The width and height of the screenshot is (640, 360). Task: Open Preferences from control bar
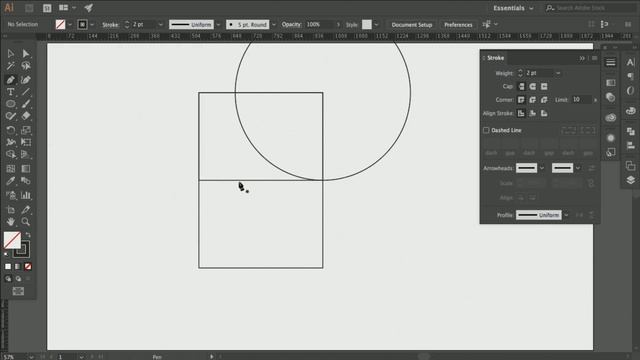(458, 25)
